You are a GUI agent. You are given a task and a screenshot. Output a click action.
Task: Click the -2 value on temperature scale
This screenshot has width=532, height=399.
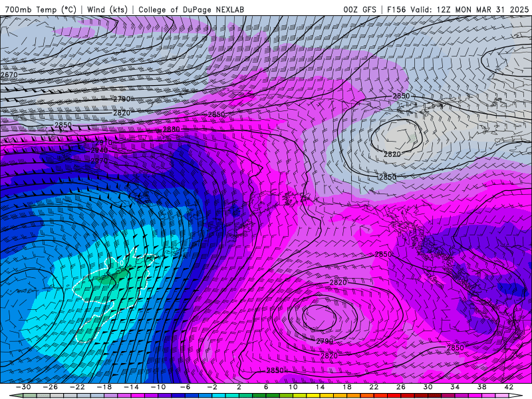pyautogui.click(x=212, y=387)
